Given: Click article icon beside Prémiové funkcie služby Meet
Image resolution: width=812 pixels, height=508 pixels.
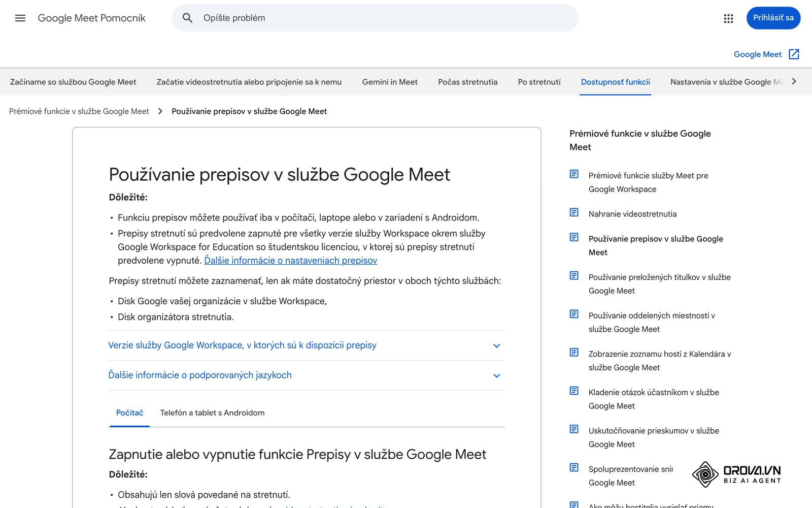Looking at the screenshot, I should (x=574, y=174).
